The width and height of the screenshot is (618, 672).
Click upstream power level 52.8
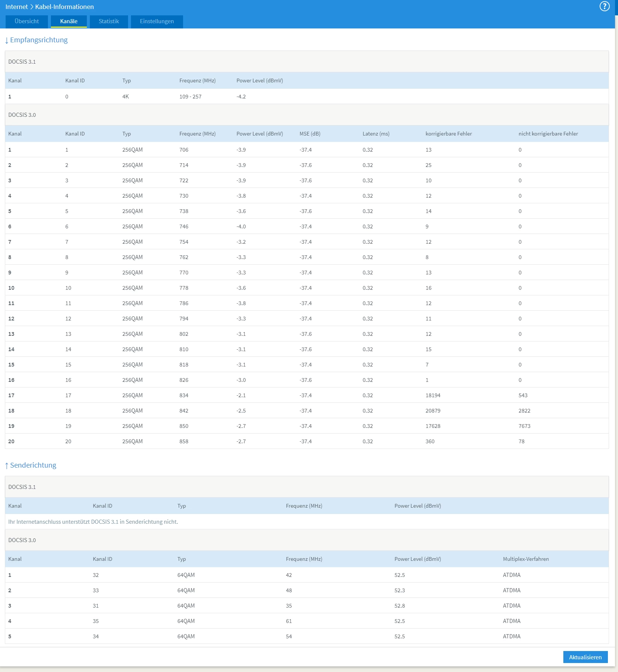tap(399, 606)
